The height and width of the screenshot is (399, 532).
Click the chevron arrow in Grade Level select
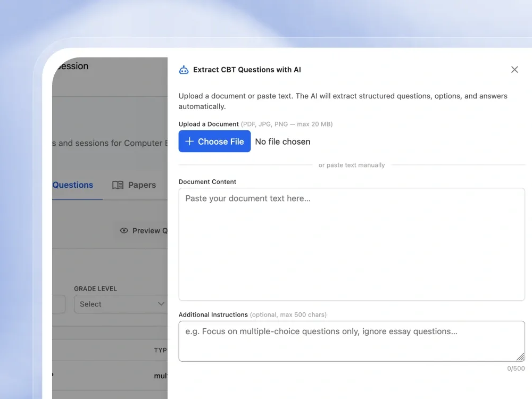161,304
